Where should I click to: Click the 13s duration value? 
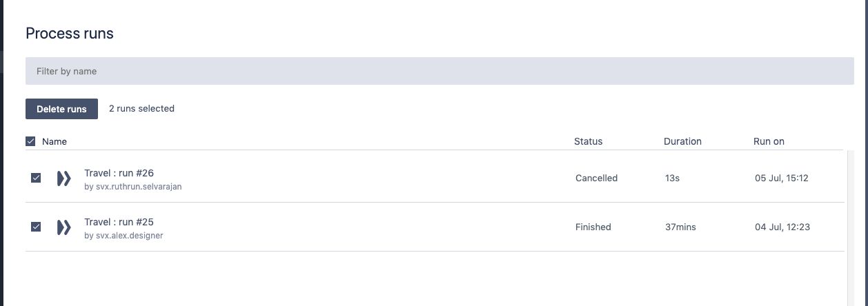[x=672, y=178]
